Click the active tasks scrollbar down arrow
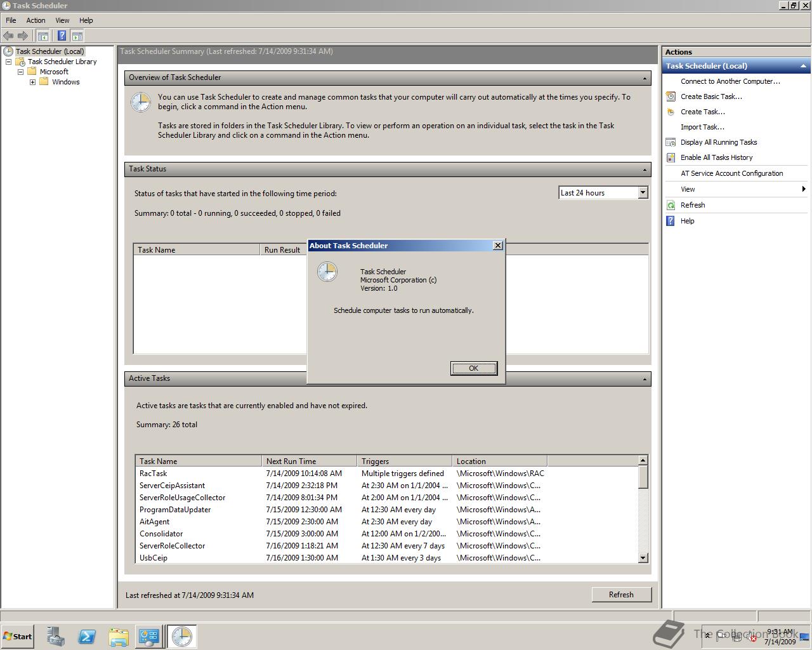Screen dimensions: 812x650 [x=643, y=558]
